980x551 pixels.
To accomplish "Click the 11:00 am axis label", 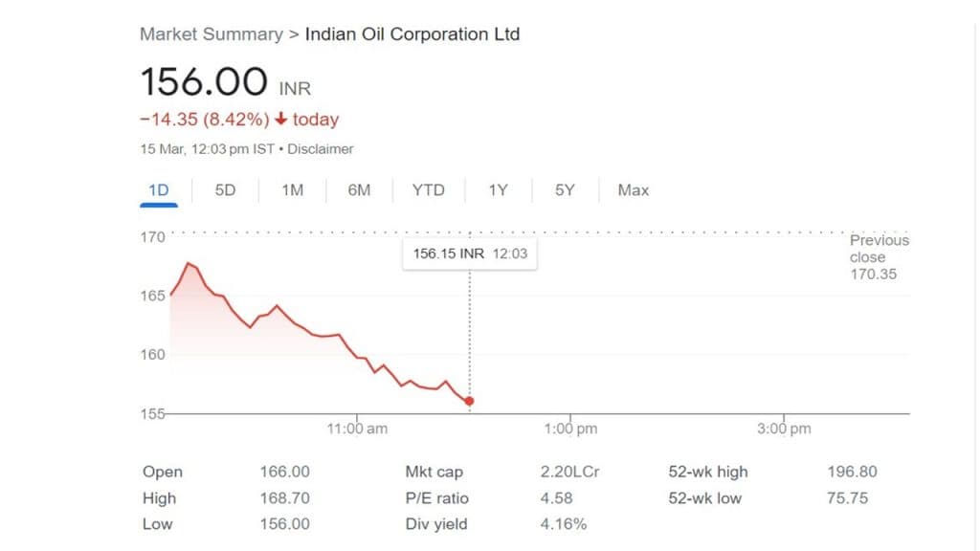I will (357, 429).
